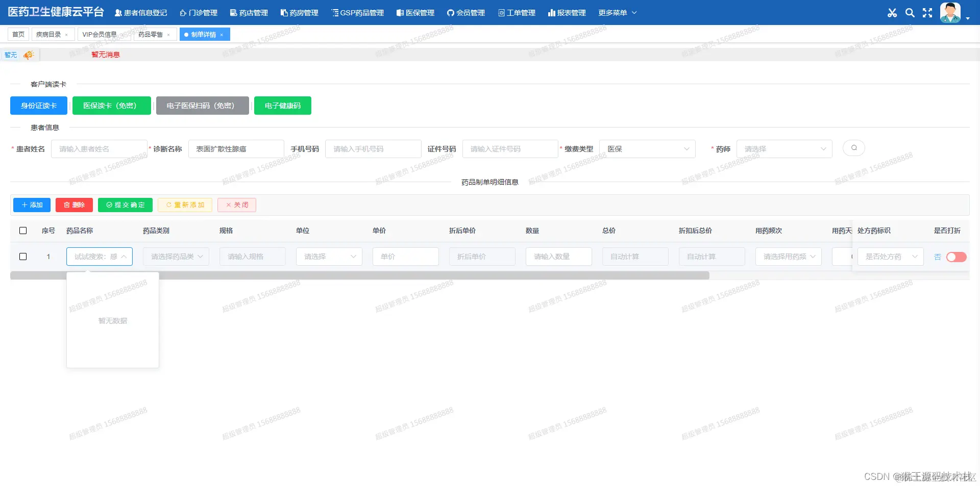
Task: Toggle fullscreen with the expand arrows icon
Action: click(927, 13)
